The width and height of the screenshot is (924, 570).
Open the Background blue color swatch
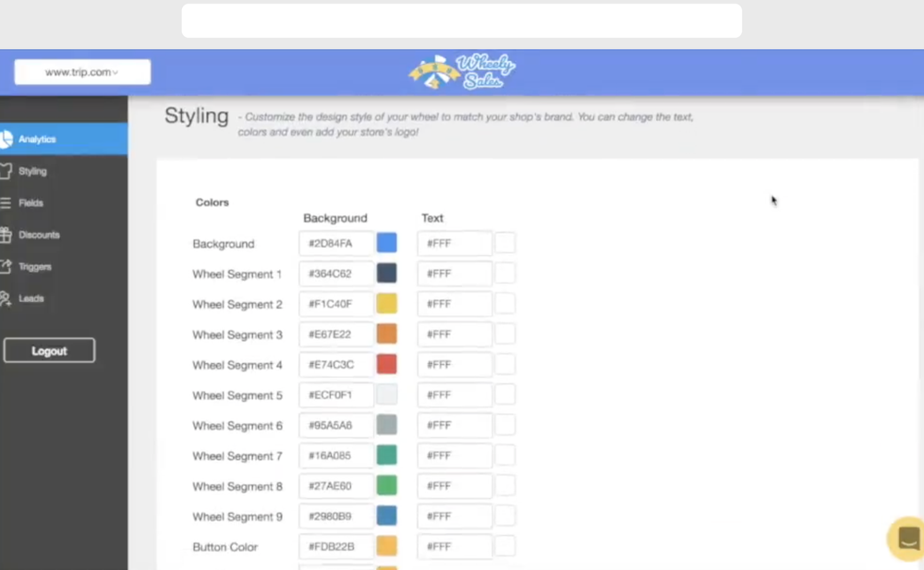click(386, 242)
